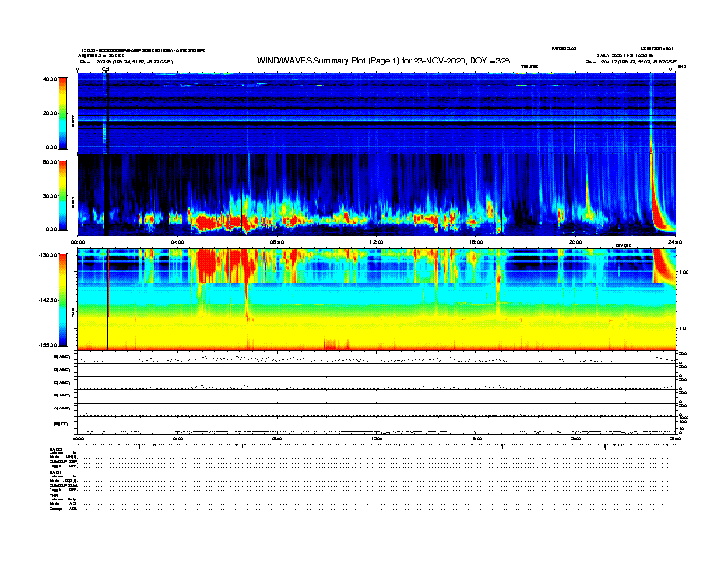Click the -155.00 label on TNR scale

[49, 345]
